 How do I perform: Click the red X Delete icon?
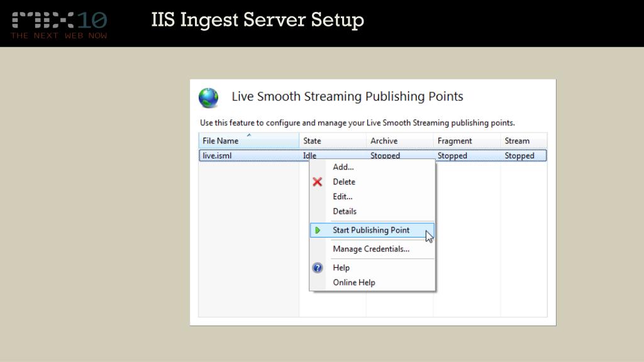tap(317, 182)
